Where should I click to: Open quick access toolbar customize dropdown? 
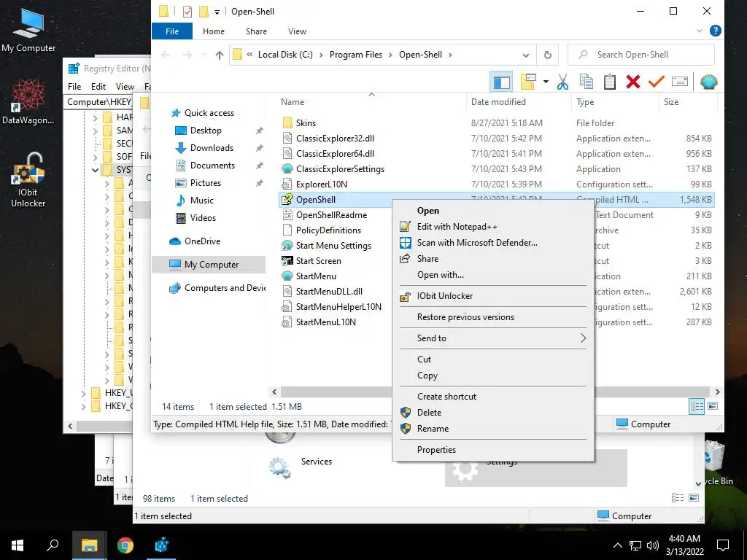tap(217, 12)
